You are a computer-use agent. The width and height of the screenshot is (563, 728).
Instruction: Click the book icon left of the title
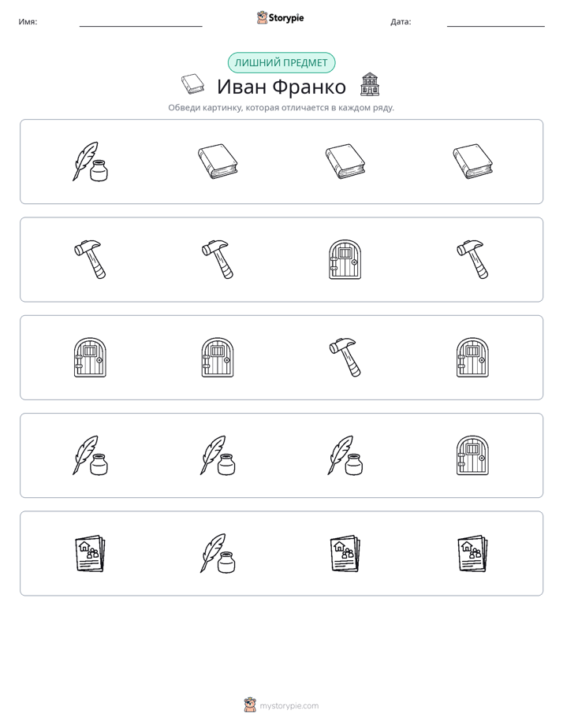(192, 84)
